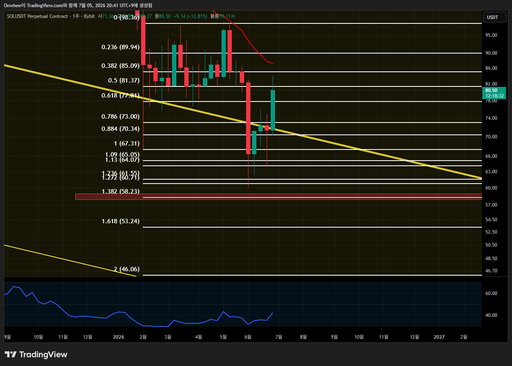Click the TradingView logo at bottom left
The image size is (512, 366).
pos(36,354)
